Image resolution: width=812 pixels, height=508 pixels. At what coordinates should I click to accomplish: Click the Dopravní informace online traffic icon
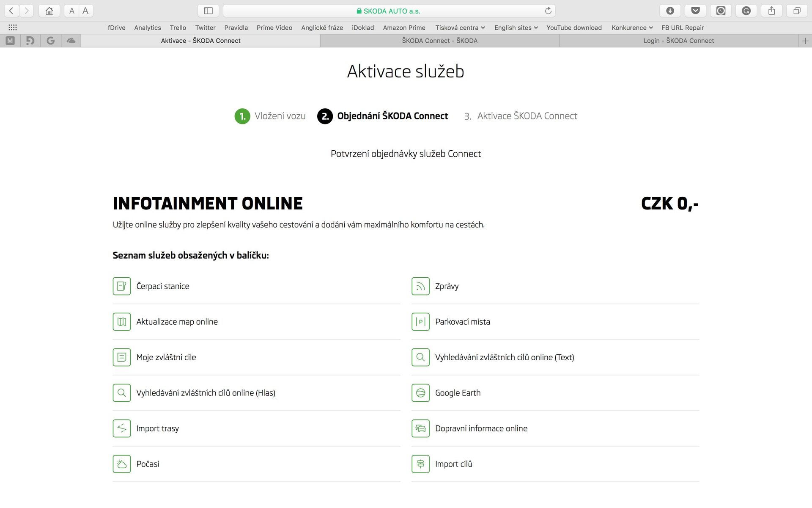point(420,428)
